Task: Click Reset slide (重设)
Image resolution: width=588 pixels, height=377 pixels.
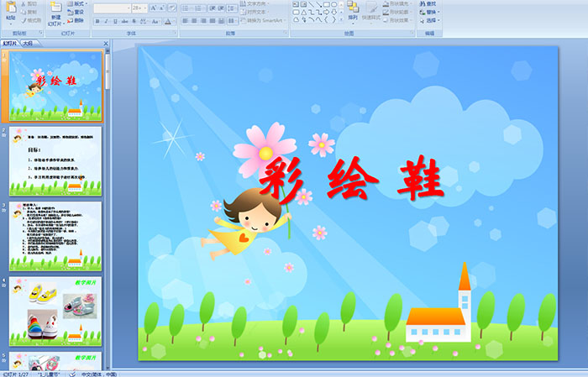Action: point(76,12)
